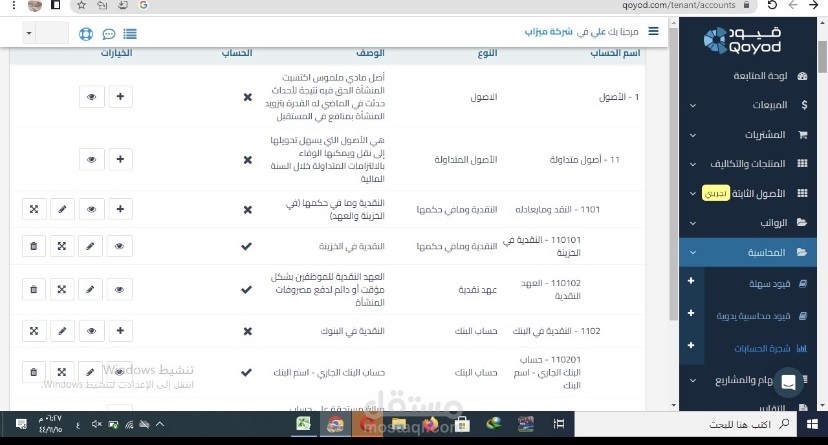The image size is (828, 445).
Task: Open the help lifebuoy icon
Action: point(86,34)
